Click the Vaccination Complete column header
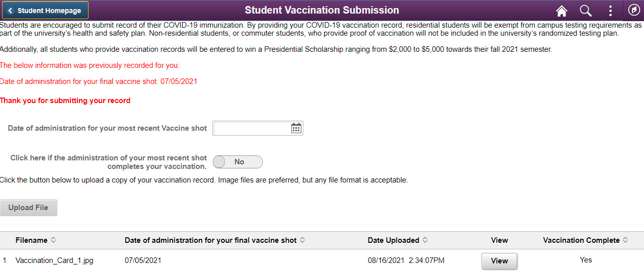This screenshot has width=644, height=273. 581,240
